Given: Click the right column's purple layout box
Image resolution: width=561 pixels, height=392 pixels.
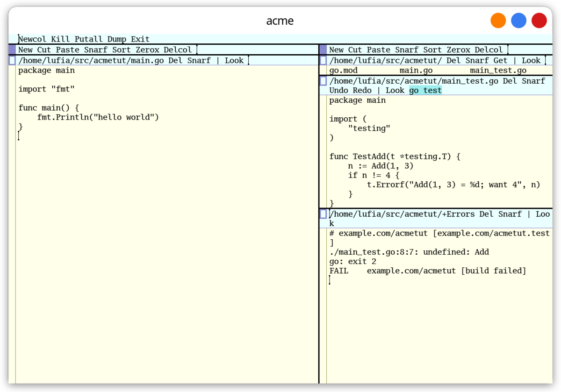Looking at the screenshot, I should point(323,50).
